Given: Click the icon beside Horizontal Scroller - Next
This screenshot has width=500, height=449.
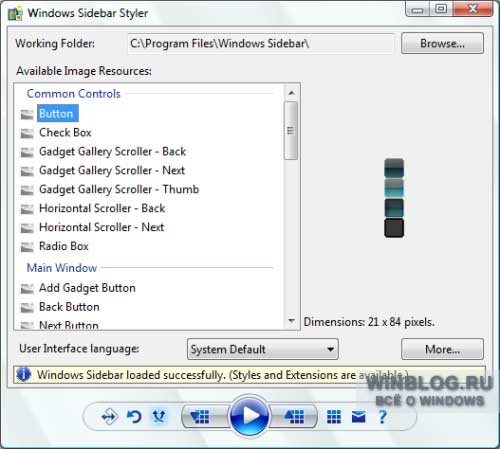Looking at the screenshot, I should tap(27, 228).
